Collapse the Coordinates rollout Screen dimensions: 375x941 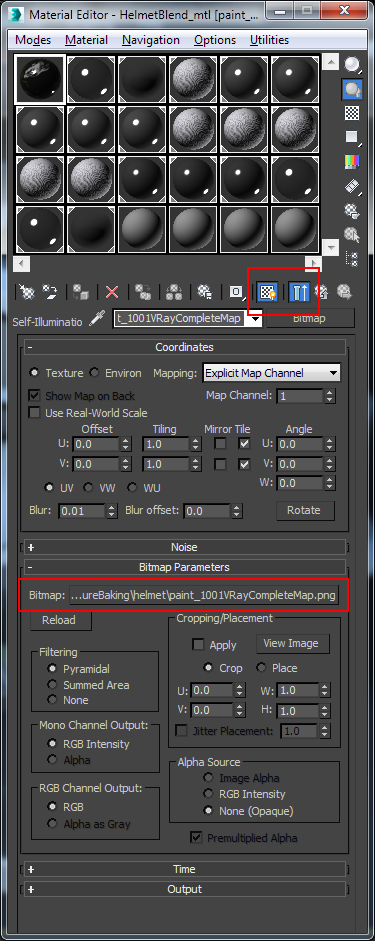click(185, 347)
